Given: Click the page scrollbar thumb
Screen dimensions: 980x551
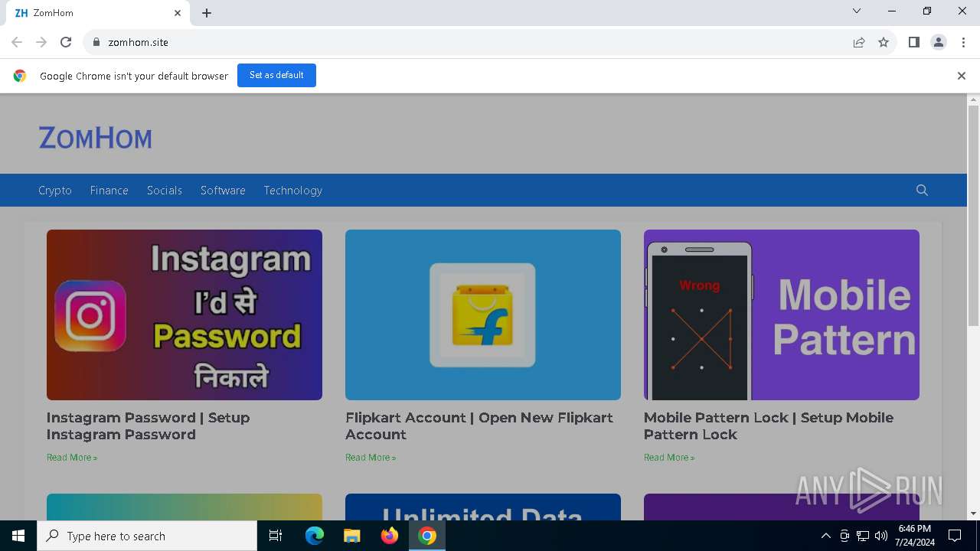Looking at the screenshot, I should [x=973, y=216].
